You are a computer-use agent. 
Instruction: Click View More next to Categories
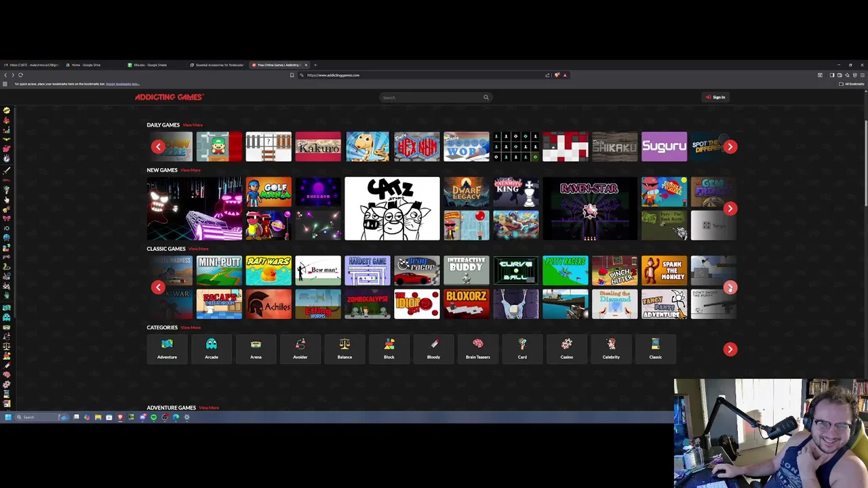[x=191, y=327]
